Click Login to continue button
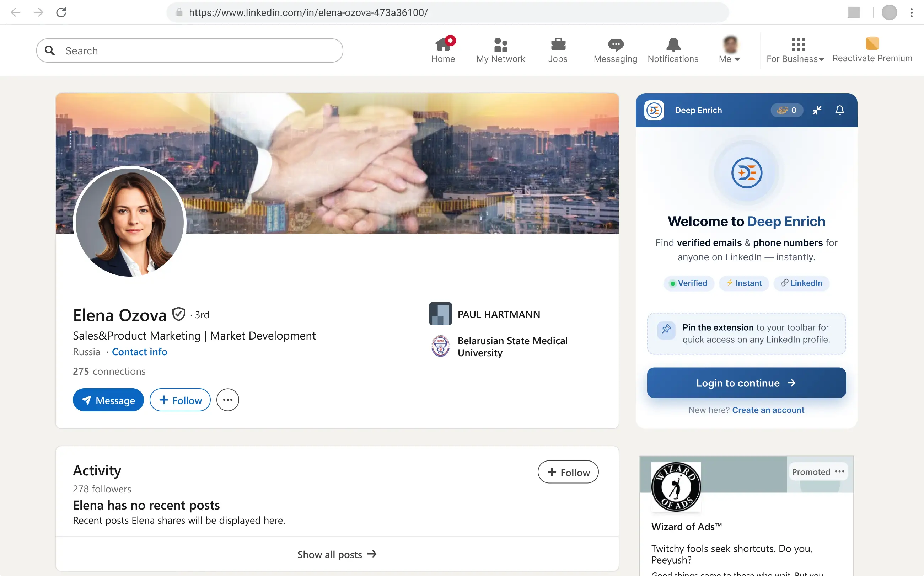 point(746,383)
